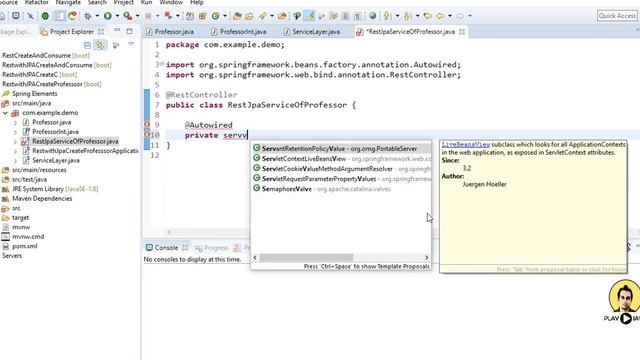Select SemaphoreValve proposal

(341, 189)
